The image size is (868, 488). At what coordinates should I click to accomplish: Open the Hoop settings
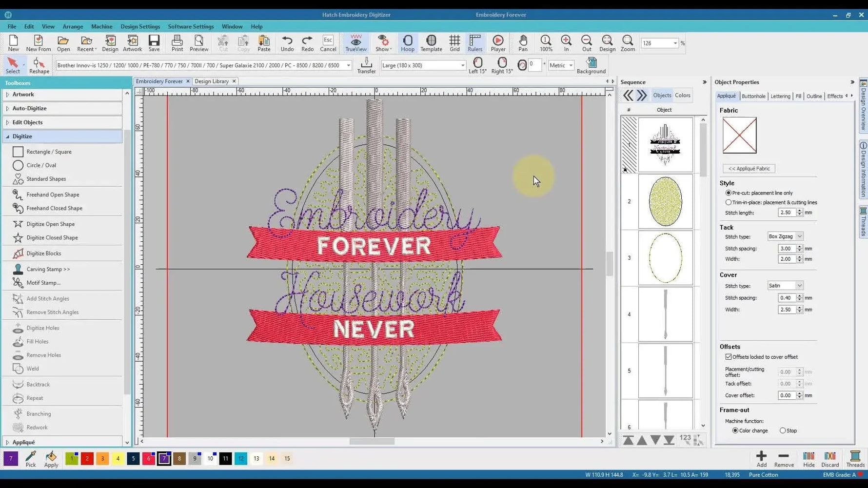point(407,43)
